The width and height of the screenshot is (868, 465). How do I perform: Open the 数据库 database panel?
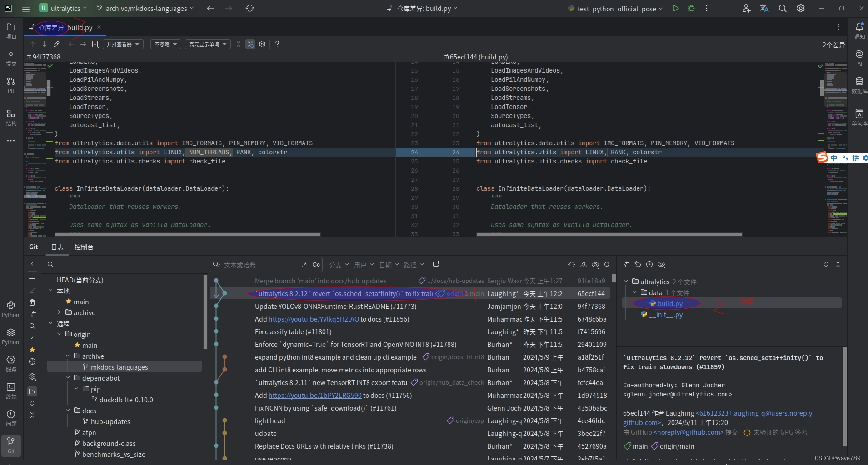click(x=859, y=85)
